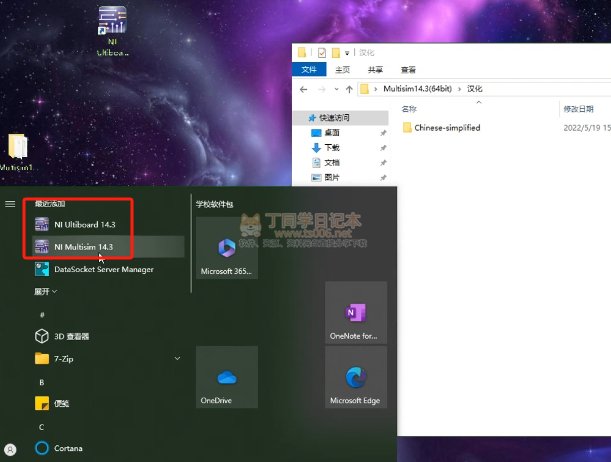Unpin 桌面 pushpin in quick access
This screenshot has width=611, height=462.
383,133
